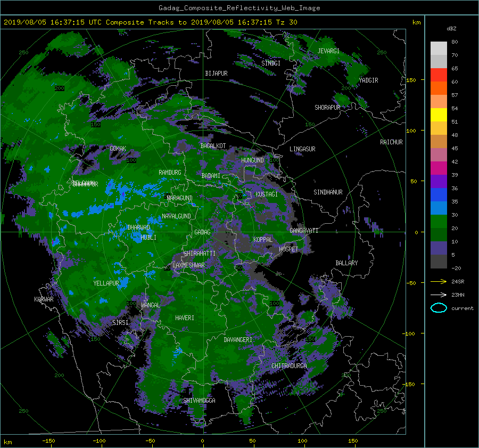Screen dimensions: 479x448
Task: Click the HAVERI city label
Action: 185,318
